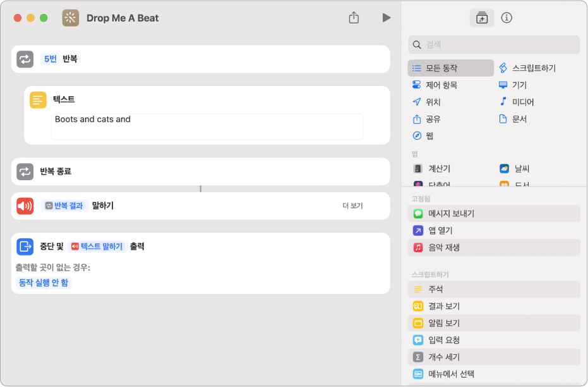Image resolution: width=588 pixels, height=387 pixels.
Task: Select the 반복 종료 label
Action: coord(56,171)
